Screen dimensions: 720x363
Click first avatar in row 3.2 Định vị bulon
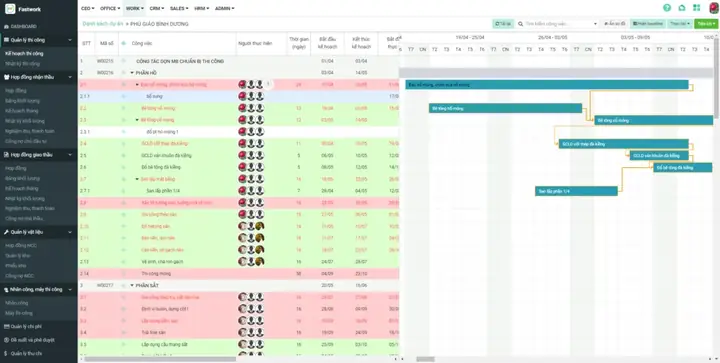242,309
